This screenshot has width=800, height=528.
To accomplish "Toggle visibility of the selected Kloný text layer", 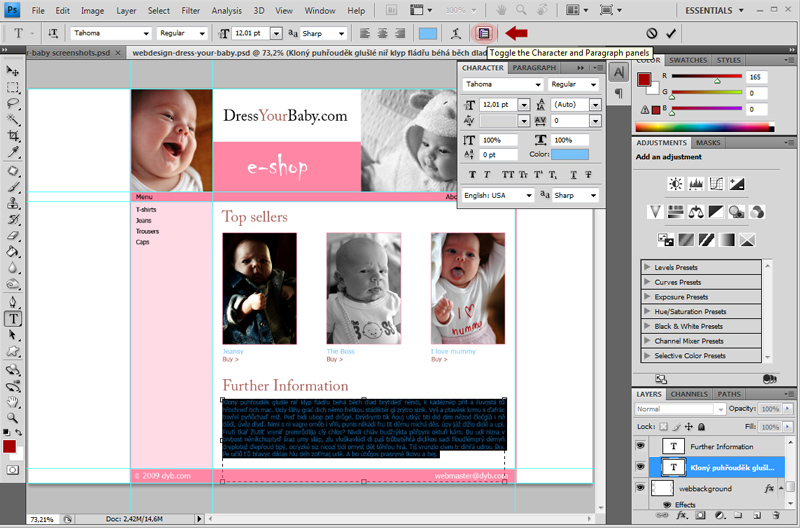I will [640, 467].
